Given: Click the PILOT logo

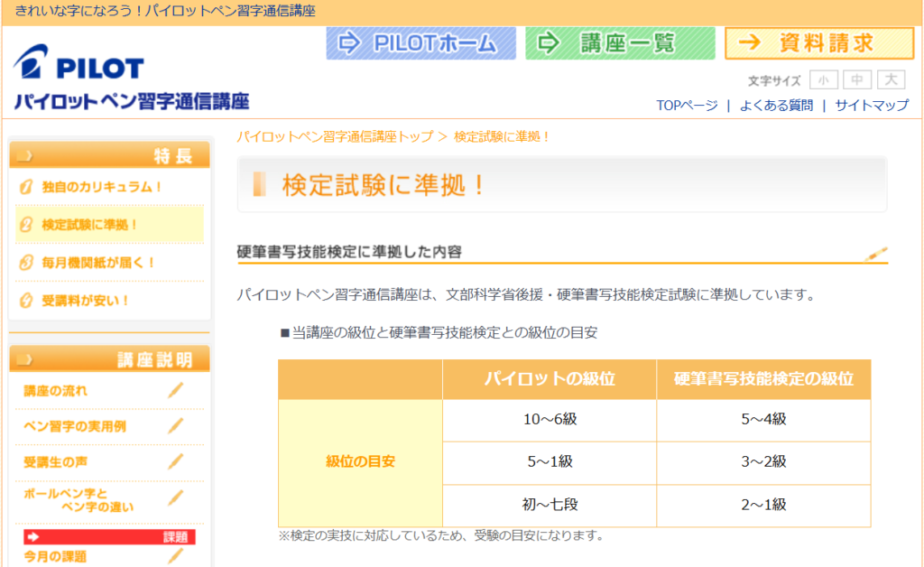Looking at the screenshot, I should tap(79, 62).
